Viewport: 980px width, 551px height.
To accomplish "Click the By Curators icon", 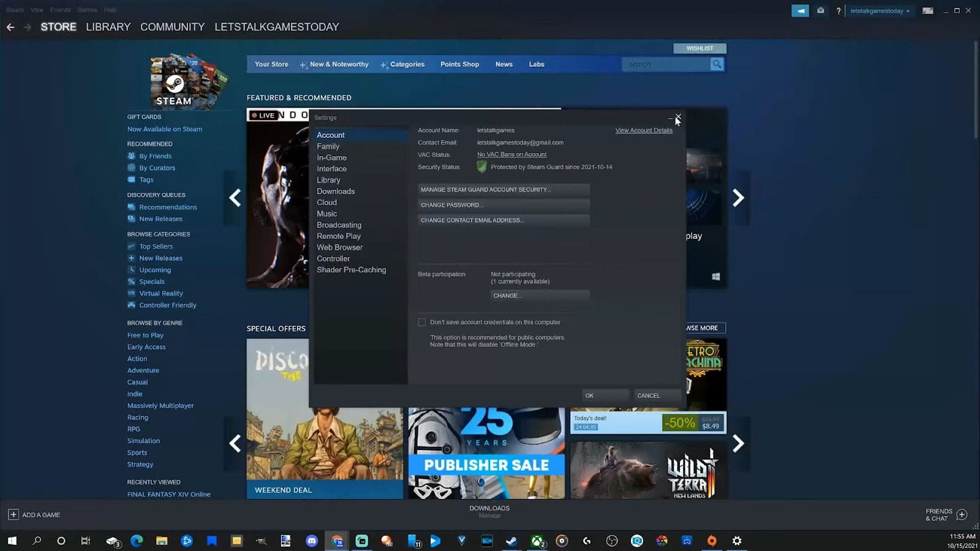I will 131,168.
